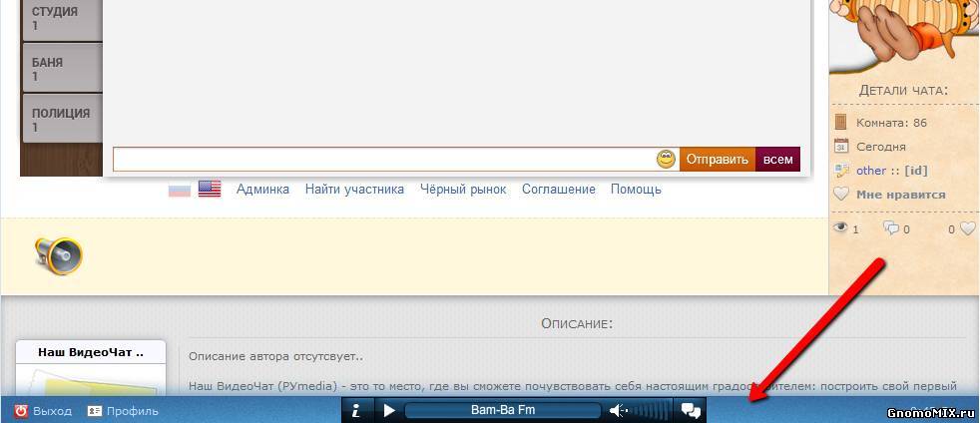Screen dimensions: 980x423
Task: Play the Bam-Ba Fm radio stream
Action: click(389, 410)
